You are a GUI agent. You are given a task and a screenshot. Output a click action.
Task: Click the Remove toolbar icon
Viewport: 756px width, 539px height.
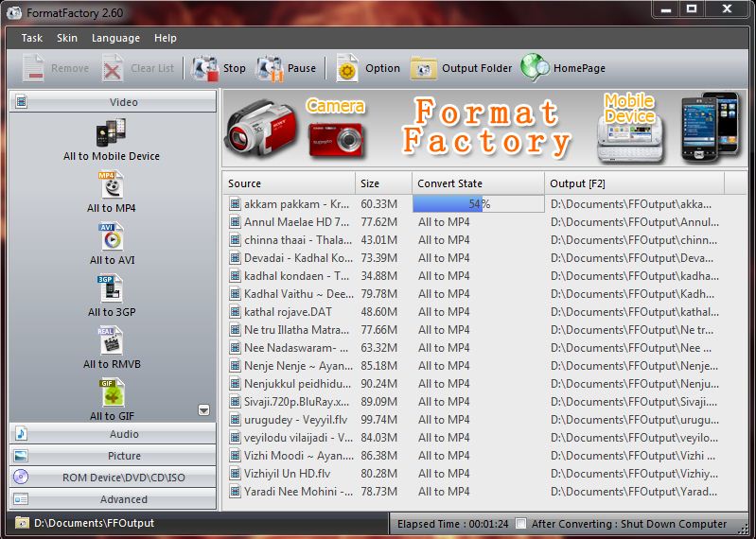click(33, 68)
